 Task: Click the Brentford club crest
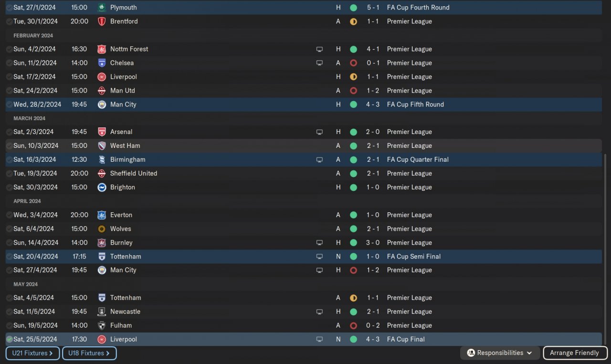(102, 21)
